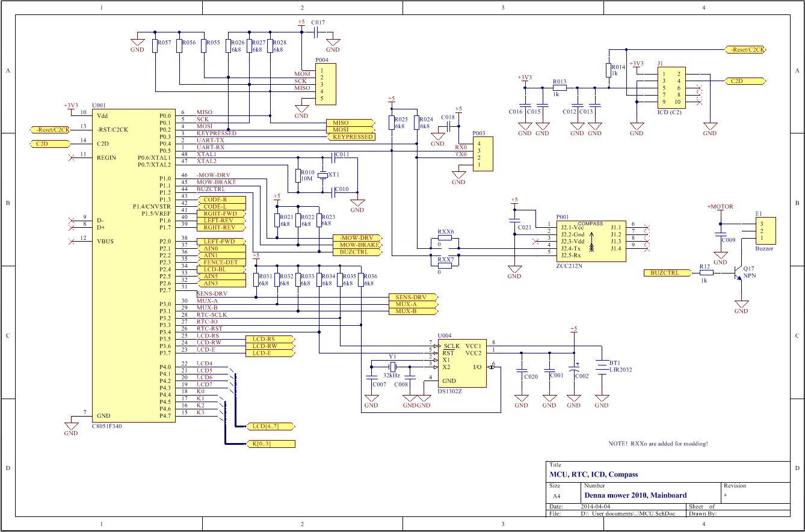Click the R013 1k resistor

coord(560,88)
